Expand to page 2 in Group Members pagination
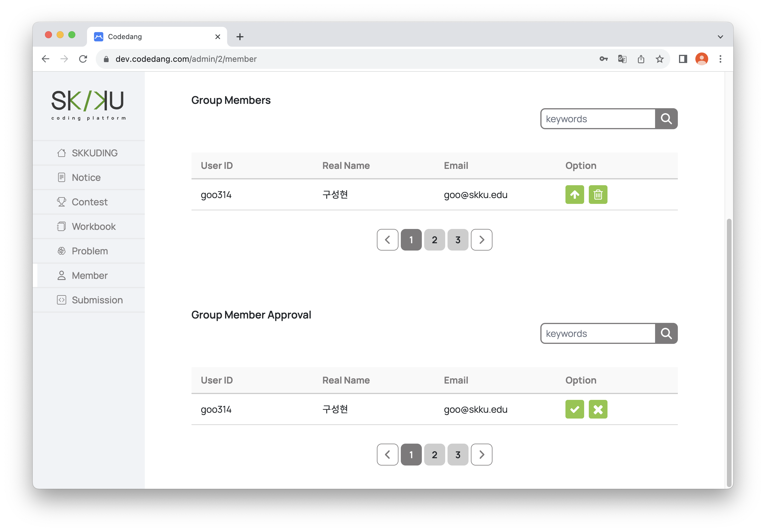This screenshot has width=766, height=532. (435, 239)
